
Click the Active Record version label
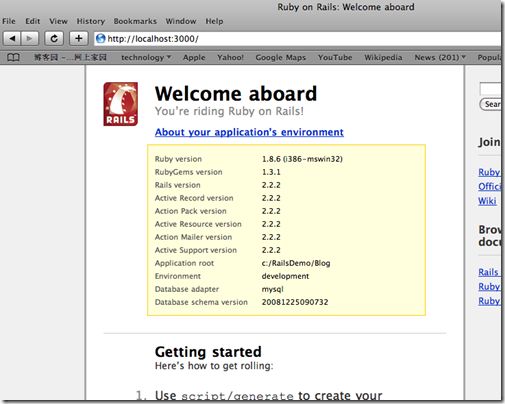[x=194, y=198]
